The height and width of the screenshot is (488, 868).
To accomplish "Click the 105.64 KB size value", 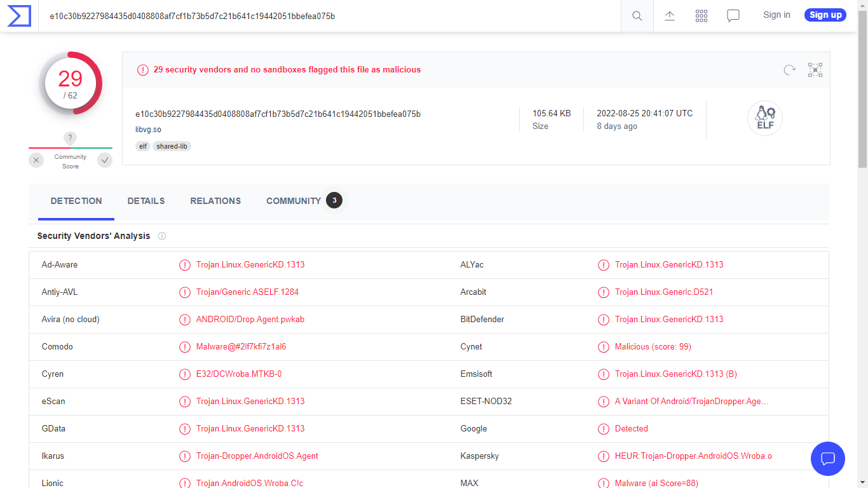I will (x=552, y=113).
